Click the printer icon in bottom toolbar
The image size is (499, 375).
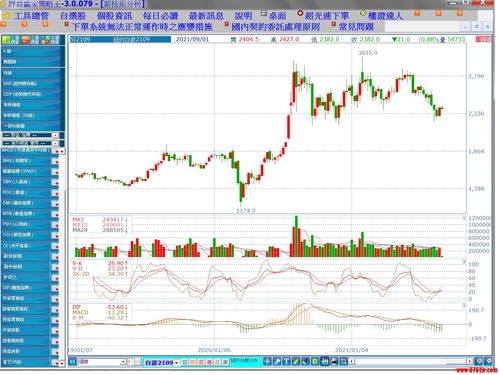(x=334, y=362)
